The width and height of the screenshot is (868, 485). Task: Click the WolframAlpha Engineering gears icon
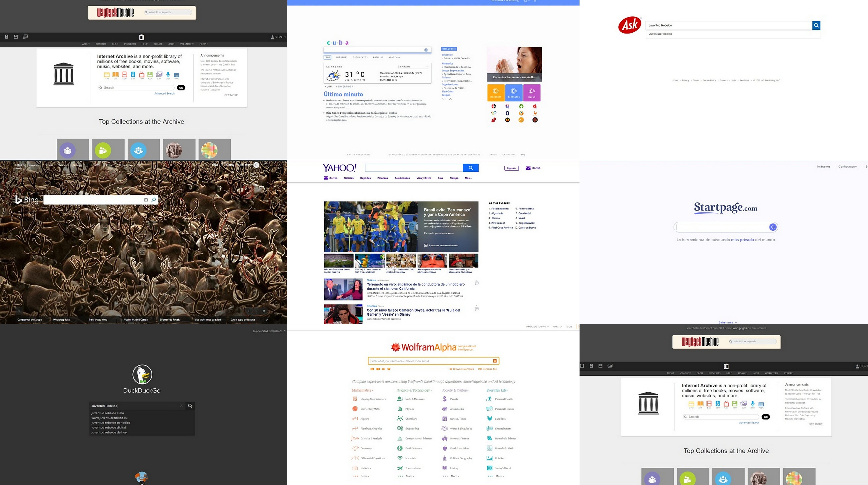(x=400, y=428)
